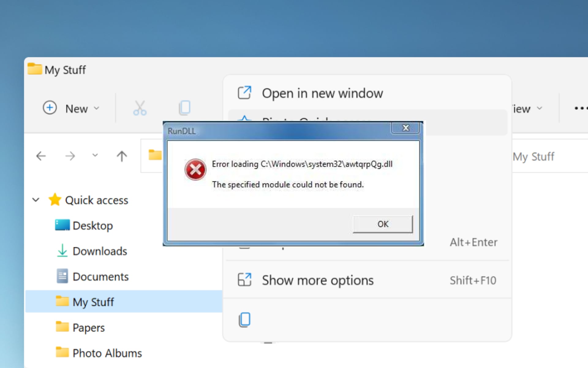Open the Photo Albums folder
The height and width of the screenshot is (368, 588).
107,353
